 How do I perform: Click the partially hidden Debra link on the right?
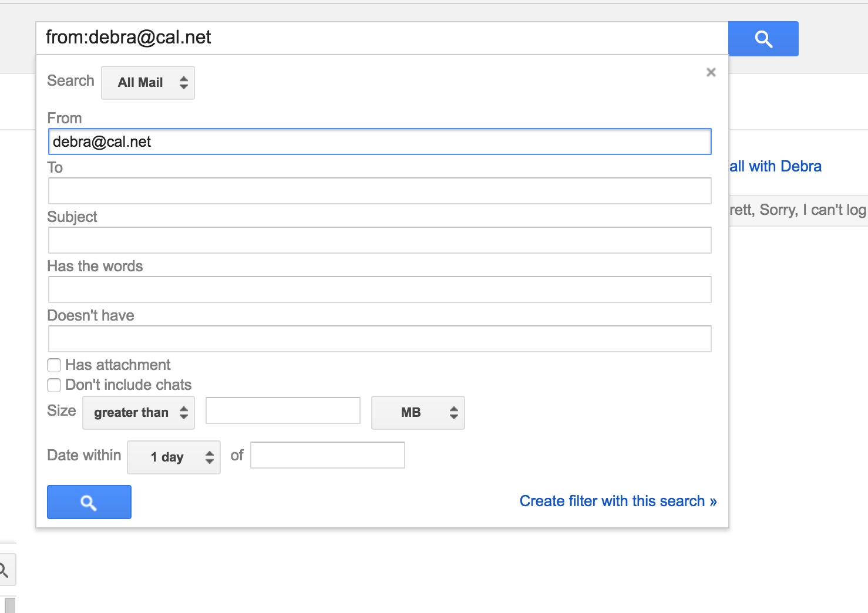click(775, 166)
